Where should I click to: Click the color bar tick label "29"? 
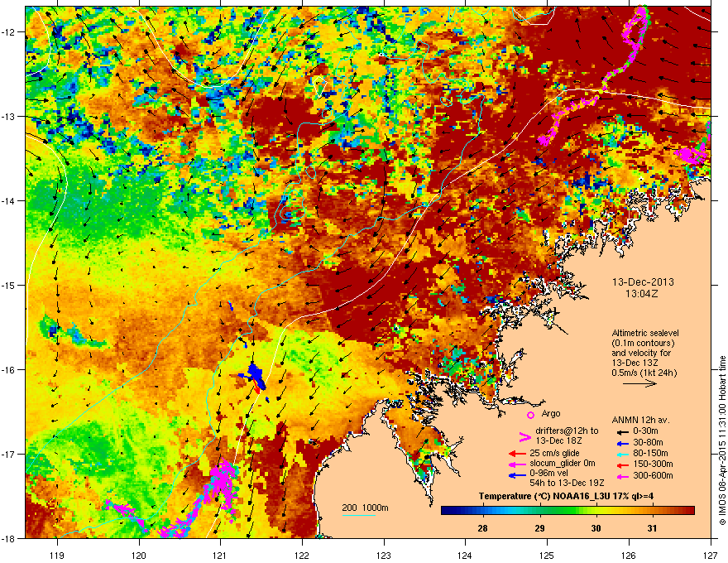(539, 528)
